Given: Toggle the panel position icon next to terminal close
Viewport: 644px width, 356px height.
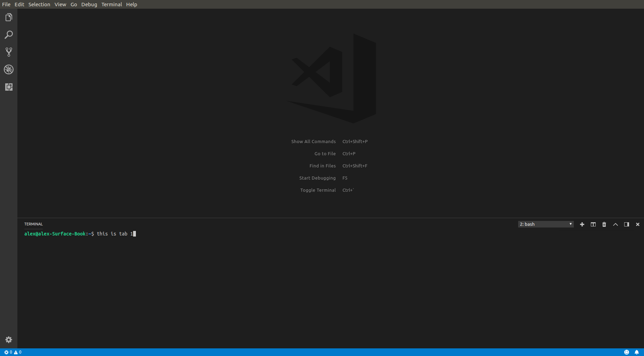Looking at the screenshot, I should tap(626, 224).
